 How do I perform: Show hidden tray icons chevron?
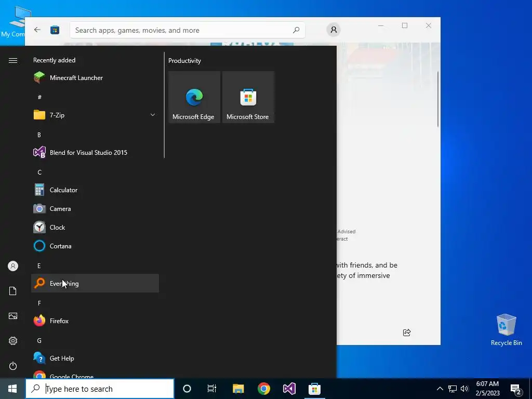click(440, 389)
